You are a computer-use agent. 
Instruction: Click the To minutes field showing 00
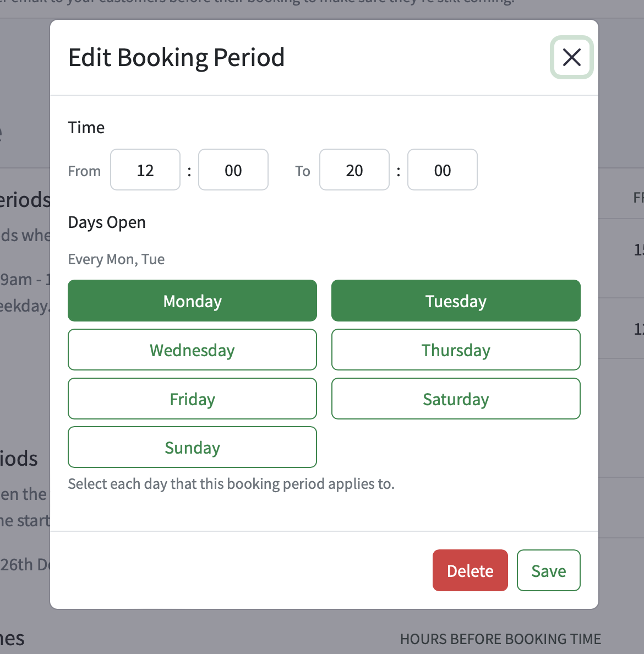click(442, 170)
